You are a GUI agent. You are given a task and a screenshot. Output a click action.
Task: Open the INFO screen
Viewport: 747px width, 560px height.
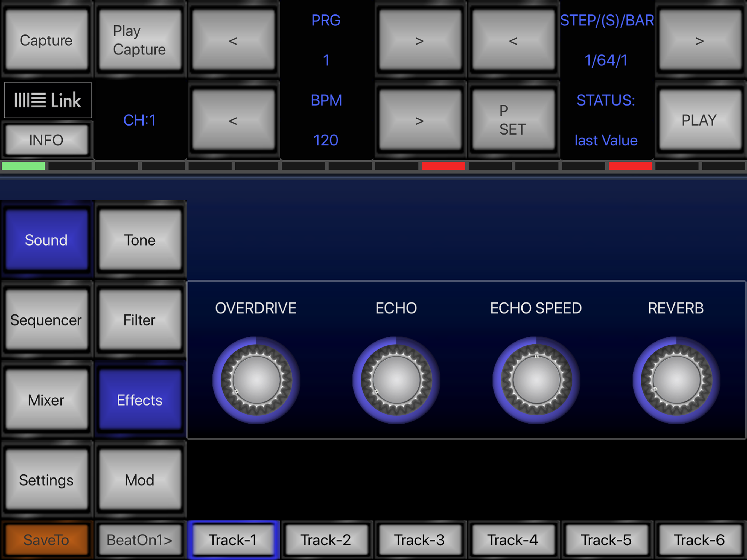46,140
